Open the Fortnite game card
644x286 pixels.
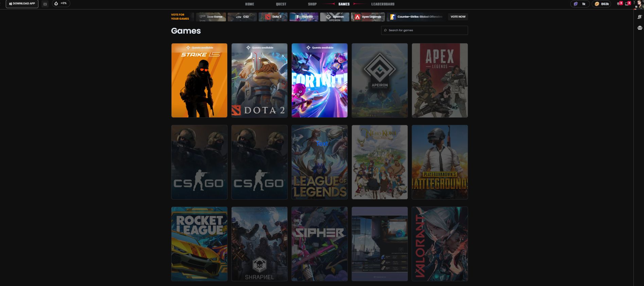320,80
